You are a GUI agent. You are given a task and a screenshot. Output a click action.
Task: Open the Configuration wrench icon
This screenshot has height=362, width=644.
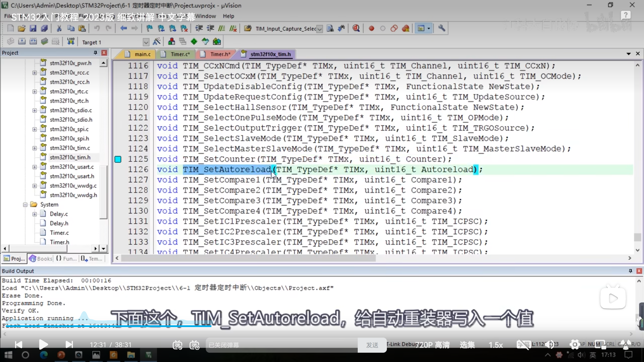click(x=441, y=28)
